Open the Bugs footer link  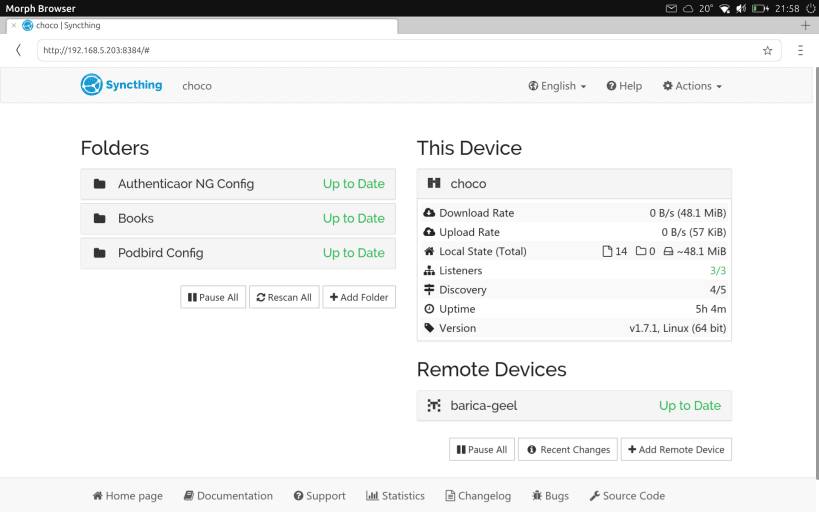coord(551,495)
